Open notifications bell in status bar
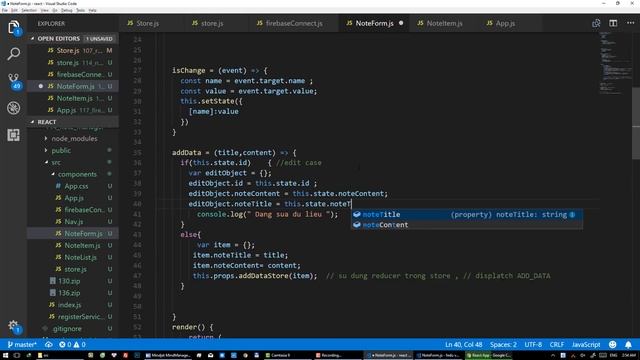The width and height of the screenshot is (640, 360). pyautogui.click(x=628, y=344)
